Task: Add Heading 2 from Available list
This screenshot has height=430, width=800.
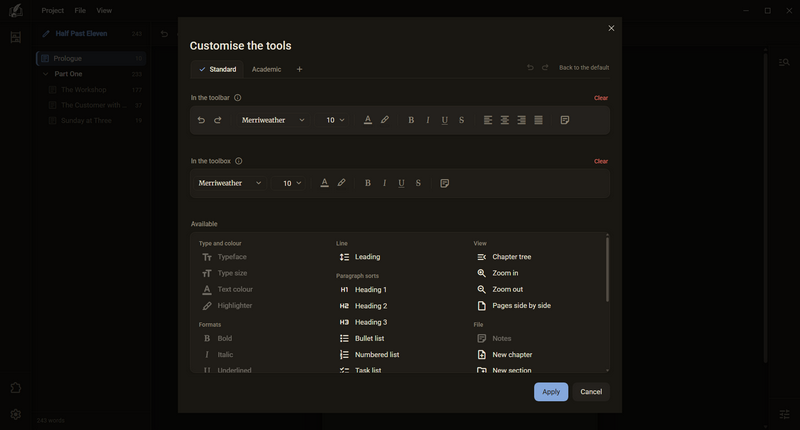Action: (363, 306)
